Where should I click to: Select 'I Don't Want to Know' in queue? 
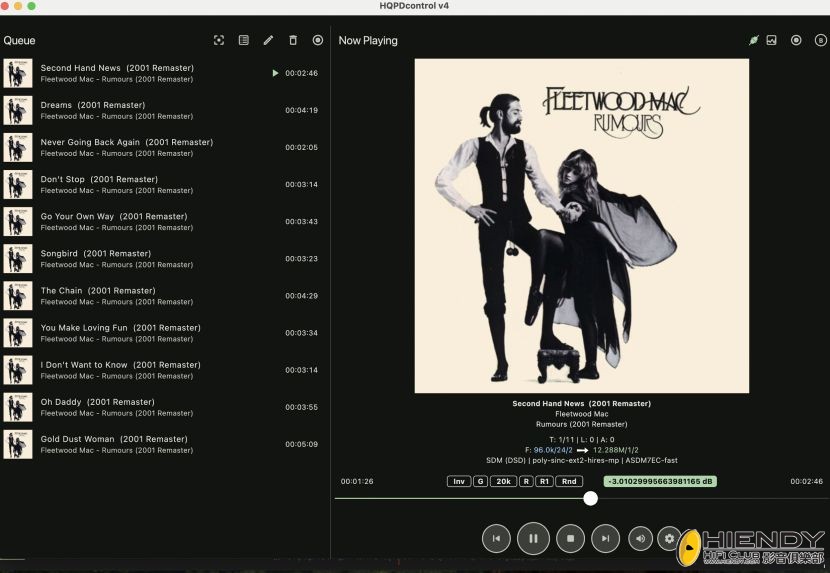[161, 370]
